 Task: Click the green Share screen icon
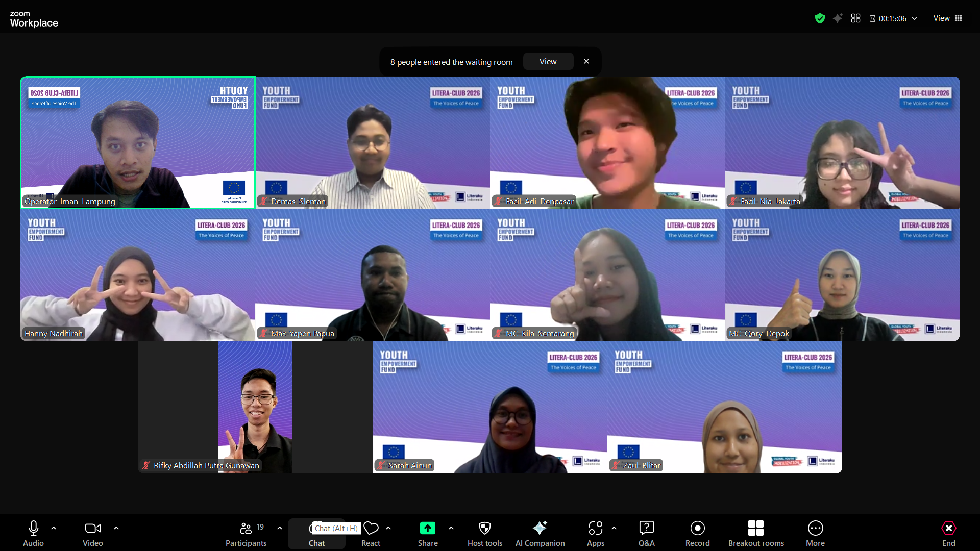tap(428, 528)
